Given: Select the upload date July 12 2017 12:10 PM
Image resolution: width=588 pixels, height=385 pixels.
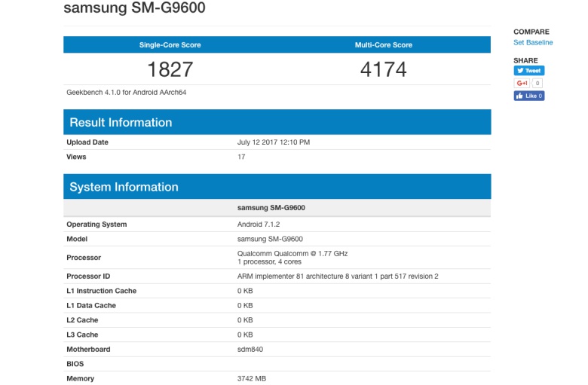Looking at the screenshot, I should [274, 142].
